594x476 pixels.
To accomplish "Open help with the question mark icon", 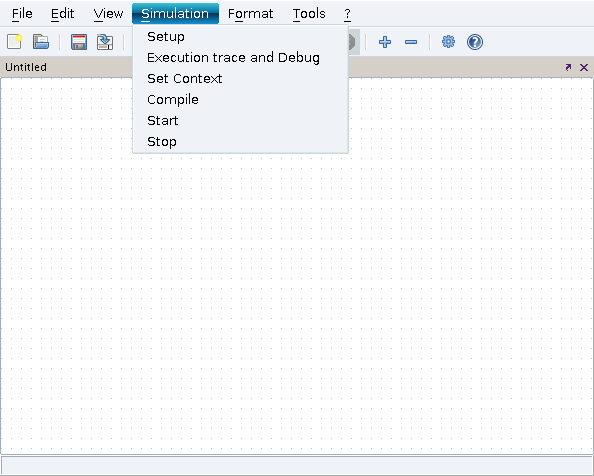I will click(x=475, y=42).
